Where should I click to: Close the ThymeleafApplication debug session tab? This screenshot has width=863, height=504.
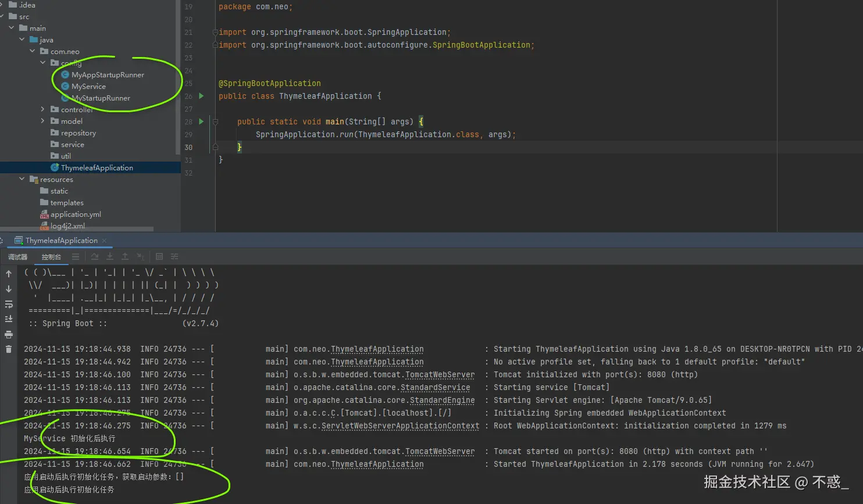[x=104, y=241]
